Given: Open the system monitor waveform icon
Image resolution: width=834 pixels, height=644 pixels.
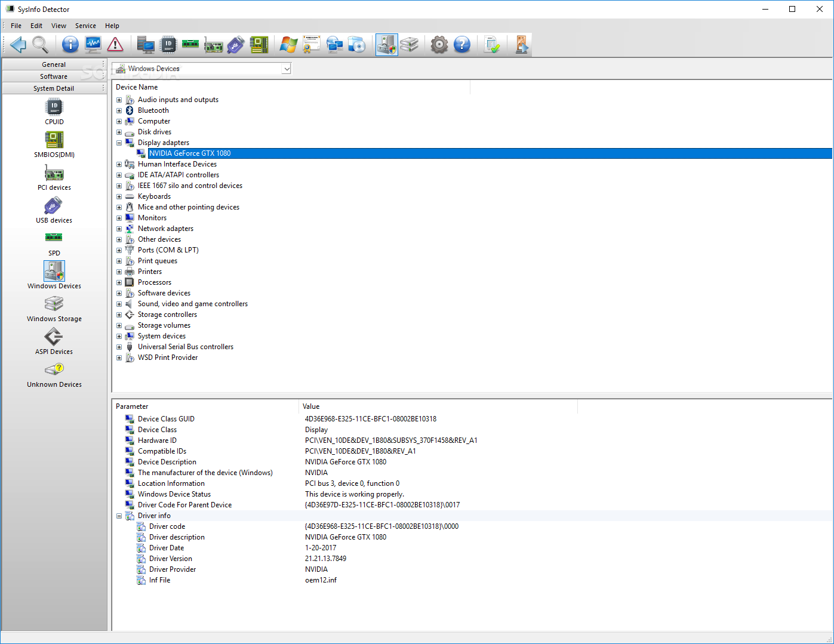Looking at the screenshot, I should click(93, 44).
